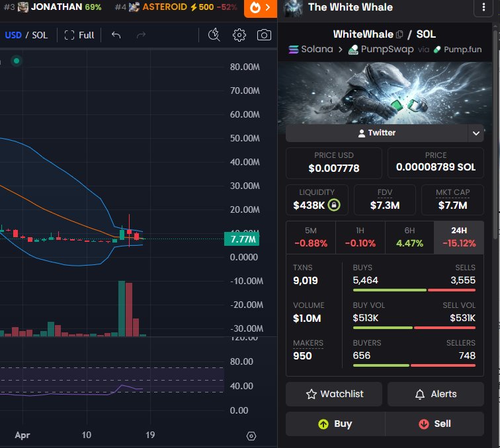Open the trending fire icon button

pyautogui.click(x=260, y=8)
